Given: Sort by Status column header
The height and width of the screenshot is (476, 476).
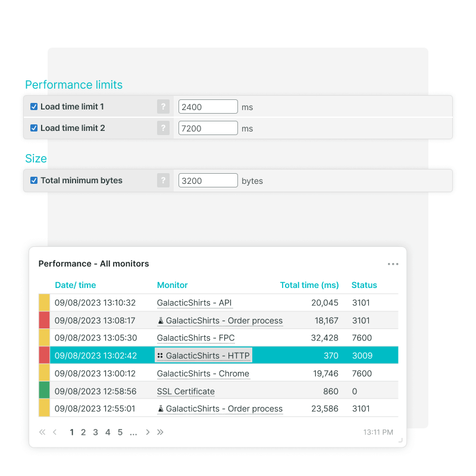Looking at the screenshot, I should tap(364, 285).
